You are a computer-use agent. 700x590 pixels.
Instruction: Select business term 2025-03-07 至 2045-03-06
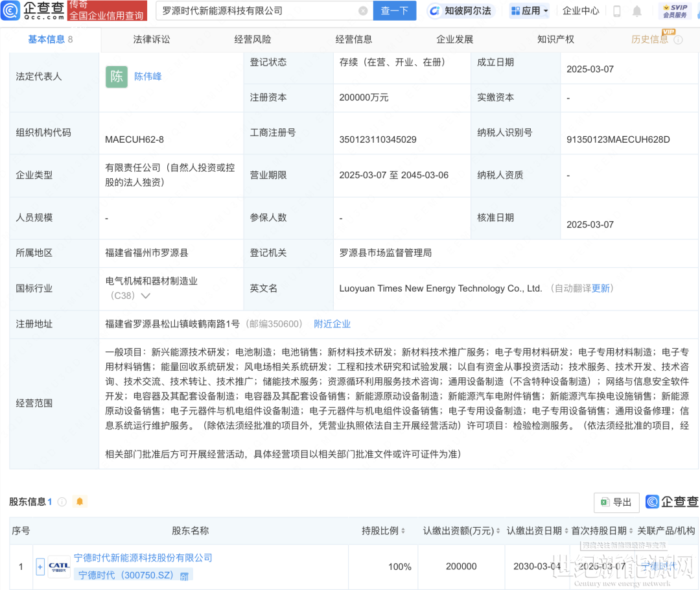tap(394, 175)
